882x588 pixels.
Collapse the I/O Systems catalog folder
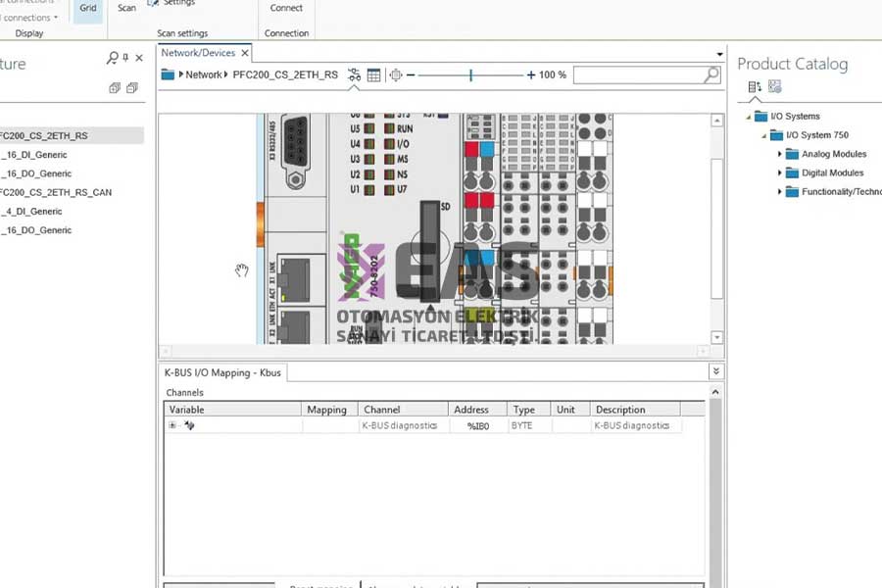[x=748, y=117]
